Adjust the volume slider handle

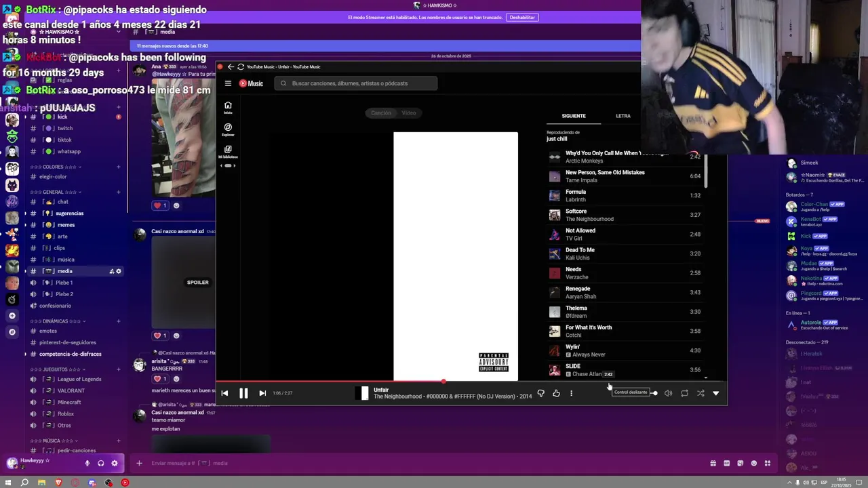click(x=654, y=393)
